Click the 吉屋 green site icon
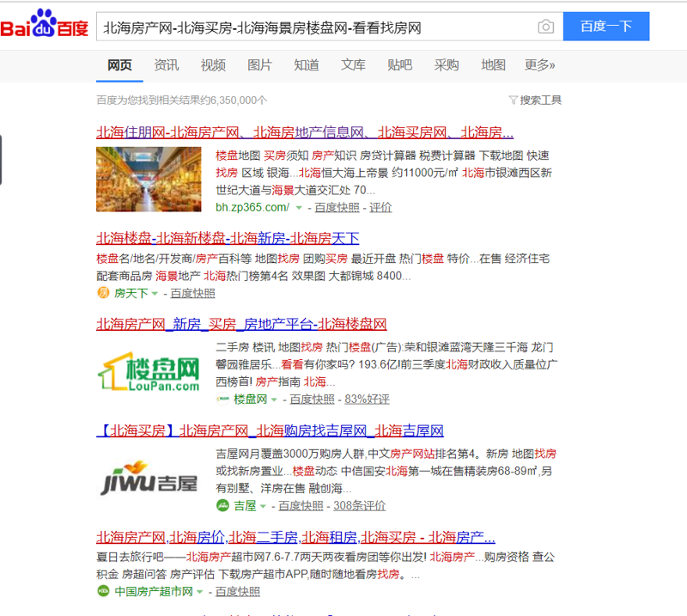687x616 pixels. 222,505
